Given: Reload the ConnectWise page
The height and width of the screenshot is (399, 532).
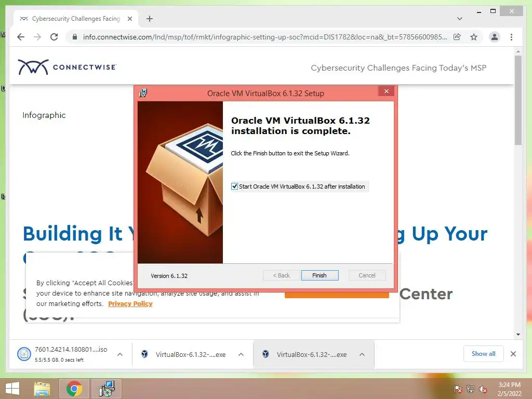Looking at the screenshot, I should click(x=54, y=37).
